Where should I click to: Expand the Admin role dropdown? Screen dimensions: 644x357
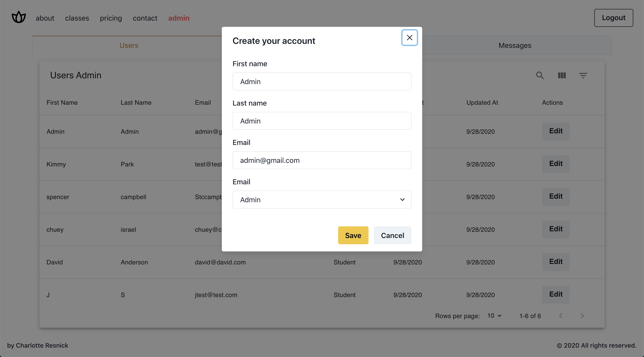pos(322,200)
